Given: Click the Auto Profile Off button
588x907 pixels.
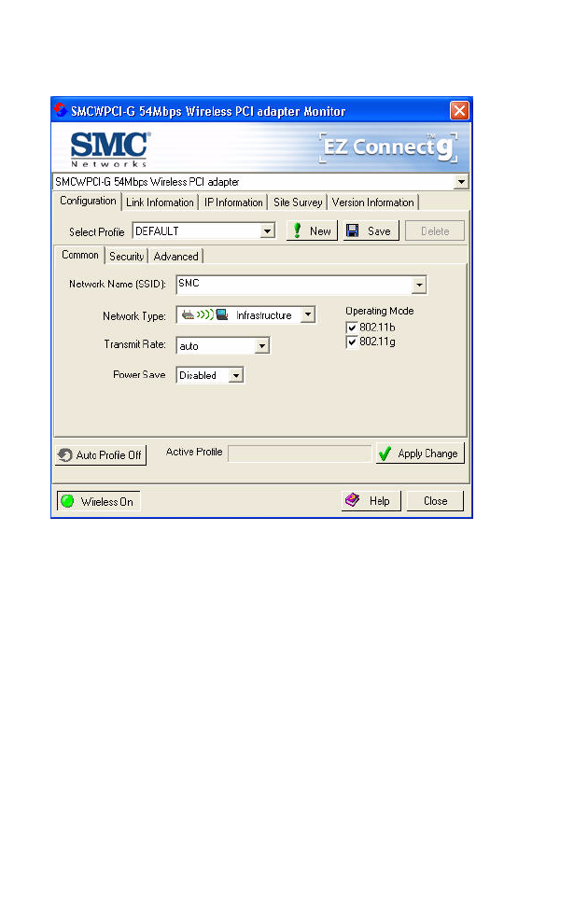Looking at the screenshot, I should 101,455.
